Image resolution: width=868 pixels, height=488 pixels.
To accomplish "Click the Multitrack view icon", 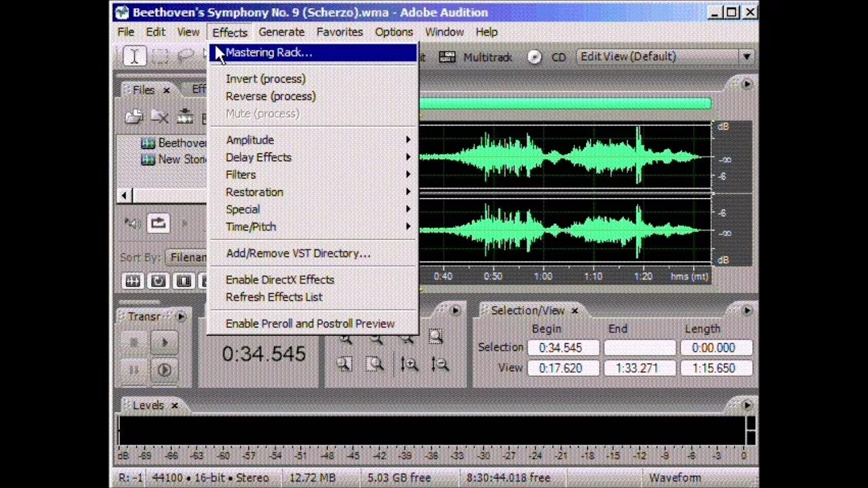I will tap(447, 57).
